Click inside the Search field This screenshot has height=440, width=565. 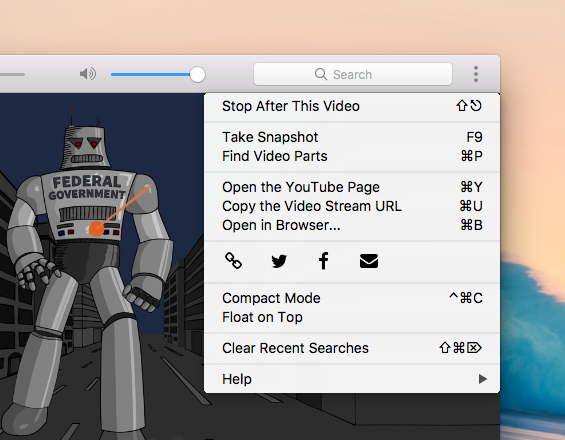[x=353, y=74]
